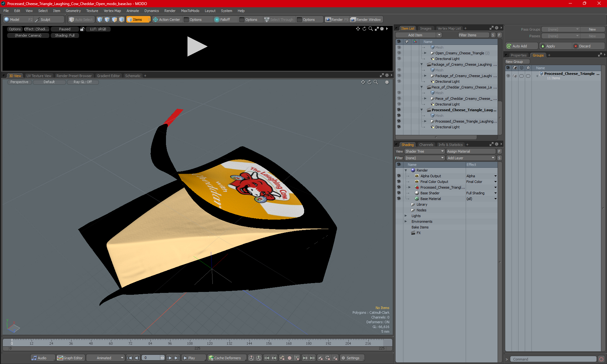Open the MaxToModo menu
Image resolution: width=607 pixels, height=364 pixels.
tap(190, 11)
